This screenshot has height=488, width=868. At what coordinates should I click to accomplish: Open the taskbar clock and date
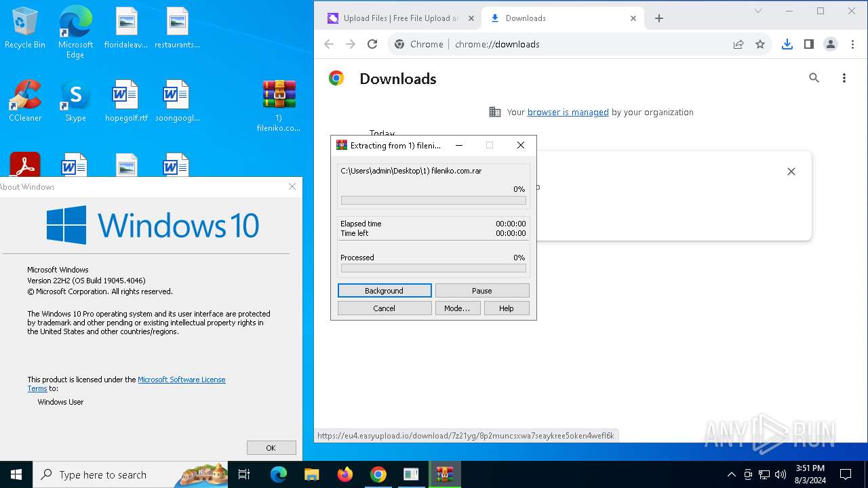tap(810, 474)
